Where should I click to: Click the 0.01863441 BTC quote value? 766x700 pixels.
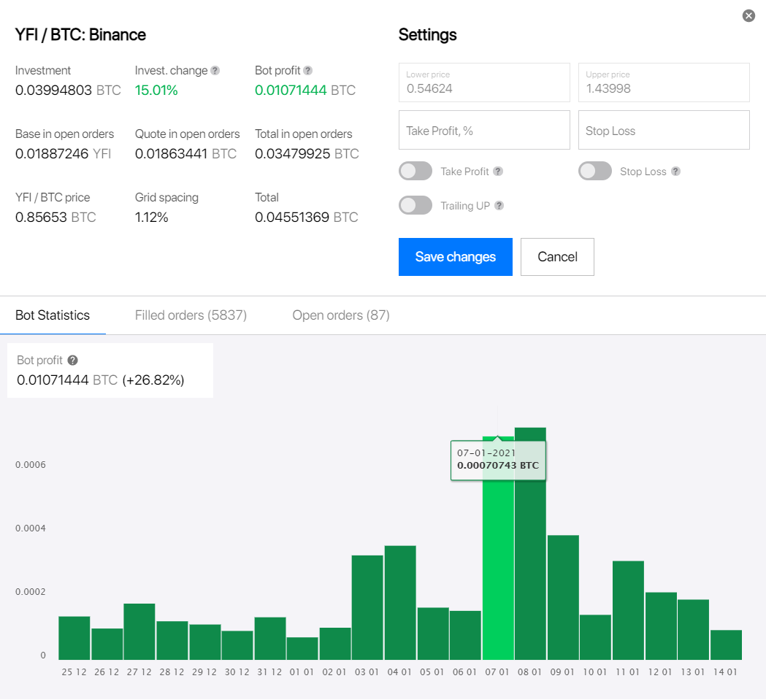coord(185,154)
